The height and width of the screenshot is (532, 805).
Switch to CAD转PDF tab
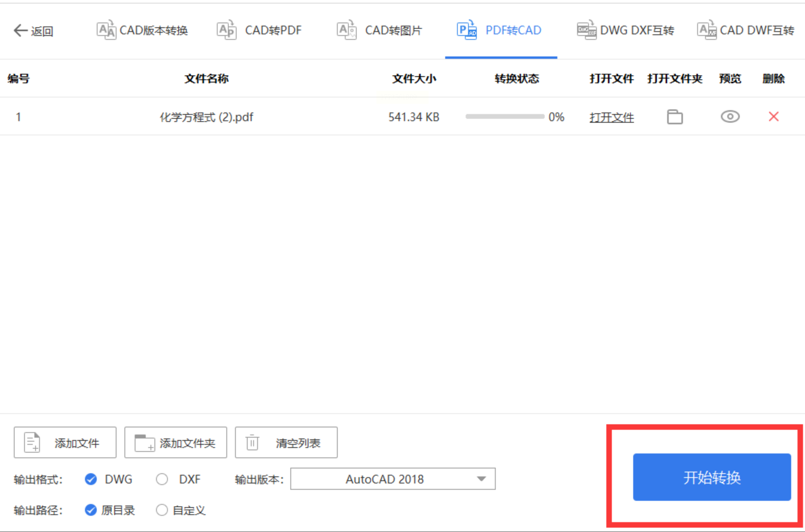pyautogui.click(x=260, y=30)
